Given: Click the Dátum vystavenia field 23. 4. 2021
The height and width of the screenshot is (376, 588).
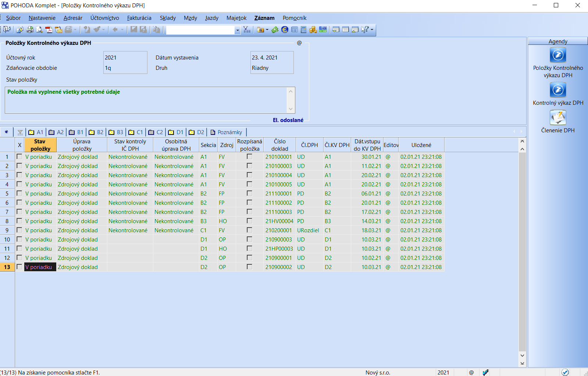Looking at the screenshot, I should point(272,58).
